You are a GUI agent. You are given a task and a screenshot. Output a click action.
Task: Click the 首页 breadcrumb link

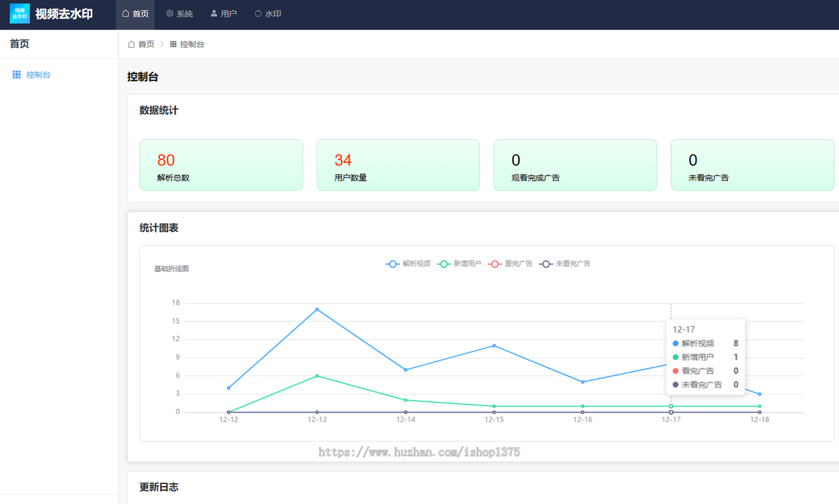[x=146, y=44]
